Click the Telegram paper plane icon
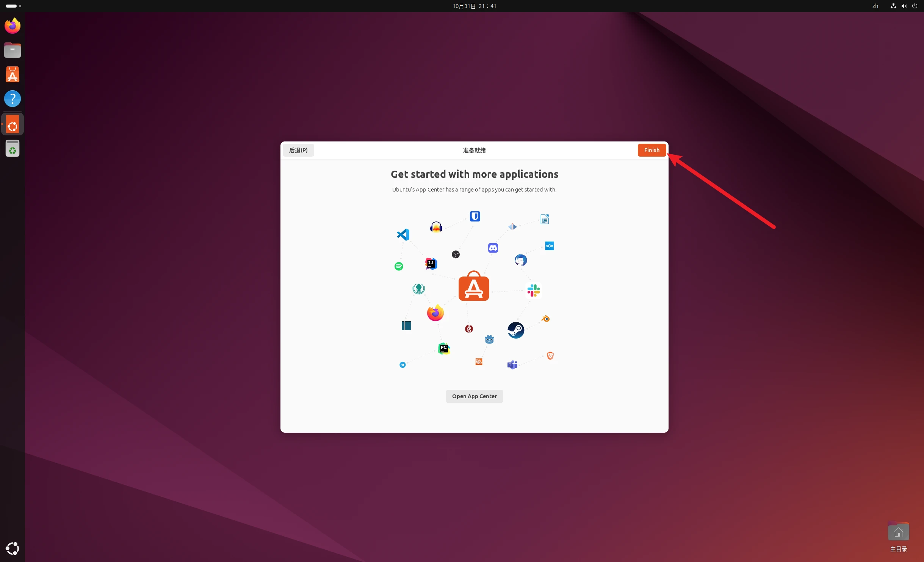Viewport: 924px width, 562px height. click(x=402, y=365)
